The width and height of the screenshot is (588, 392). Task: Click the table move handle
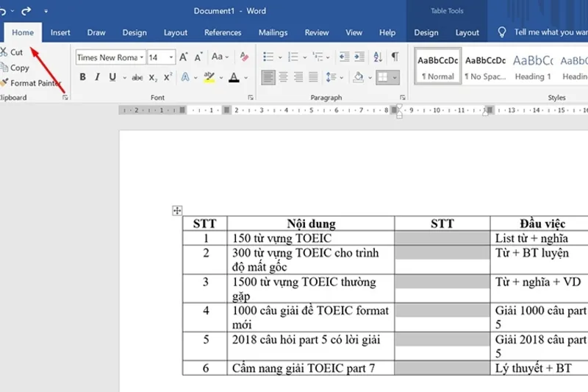coord(176,210)
